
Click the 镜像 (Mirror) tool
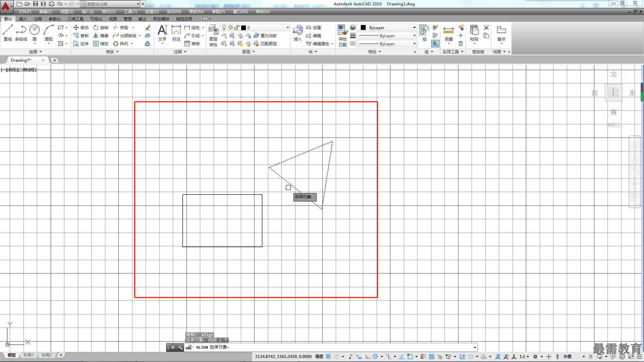click(x=101, y=36)
